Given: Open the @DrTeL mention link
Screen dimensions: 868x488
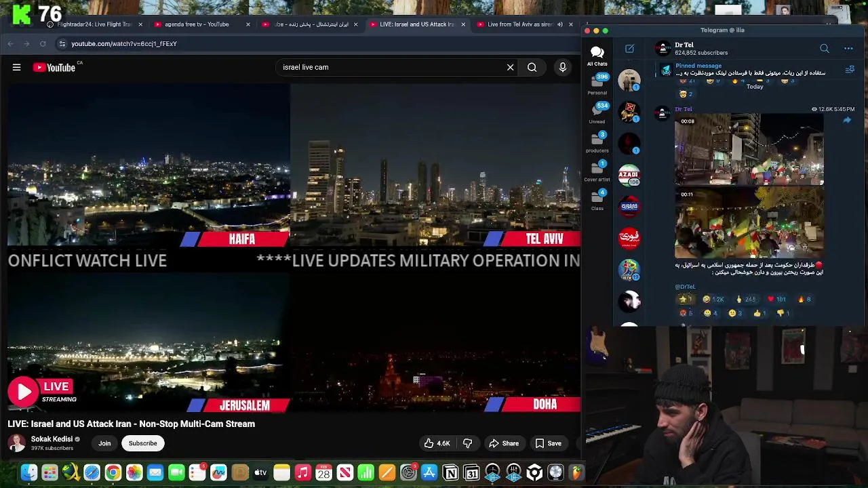Looking at the screenshot, I should (685, 287).
